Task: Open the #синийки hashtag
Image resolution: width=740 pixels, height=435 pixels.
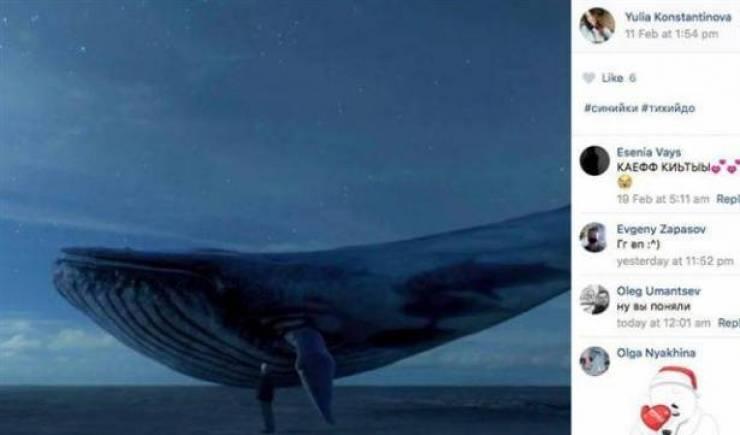Action: click(x=611, y=108)
